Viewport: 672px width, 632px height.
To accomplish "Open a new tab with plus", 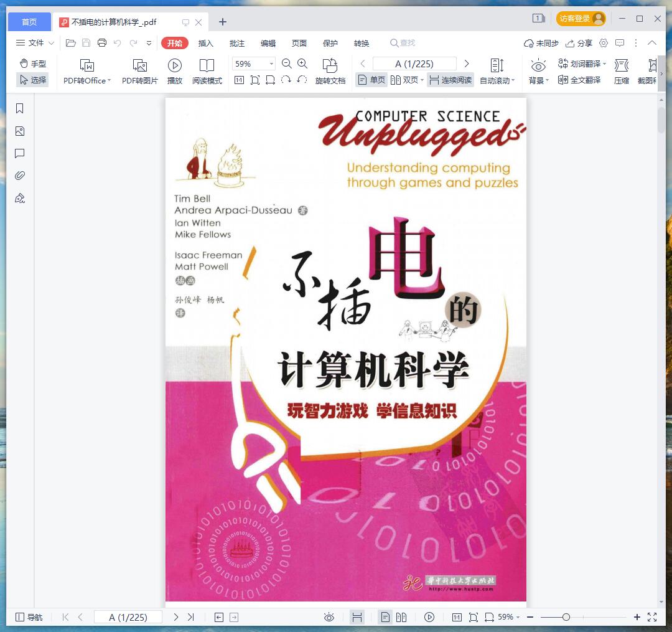I will [222, 22].
